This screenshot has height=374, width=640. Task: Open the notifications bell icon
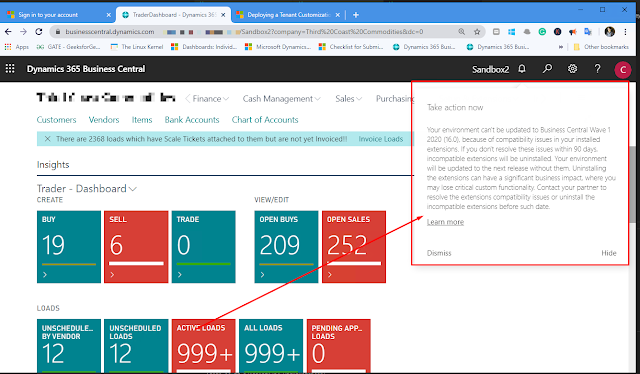pos(522,69)
